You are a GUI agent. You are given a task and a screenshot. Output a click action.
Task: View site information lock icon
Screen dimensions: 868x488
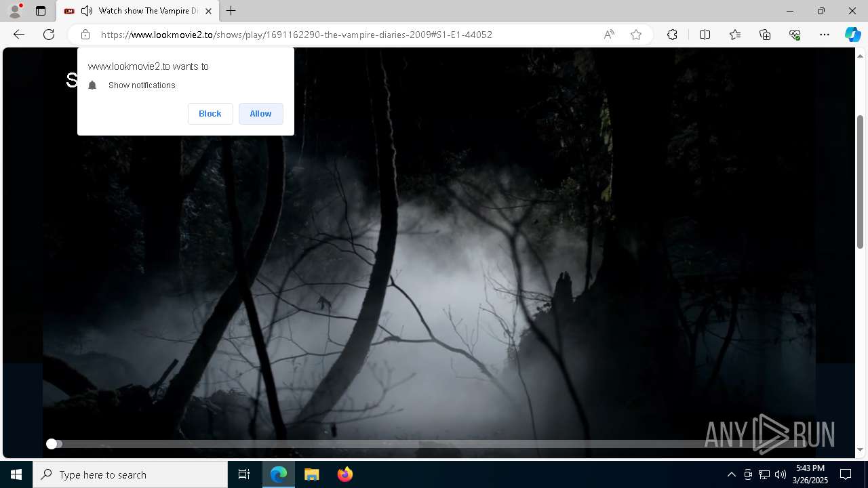coord(85,35)
